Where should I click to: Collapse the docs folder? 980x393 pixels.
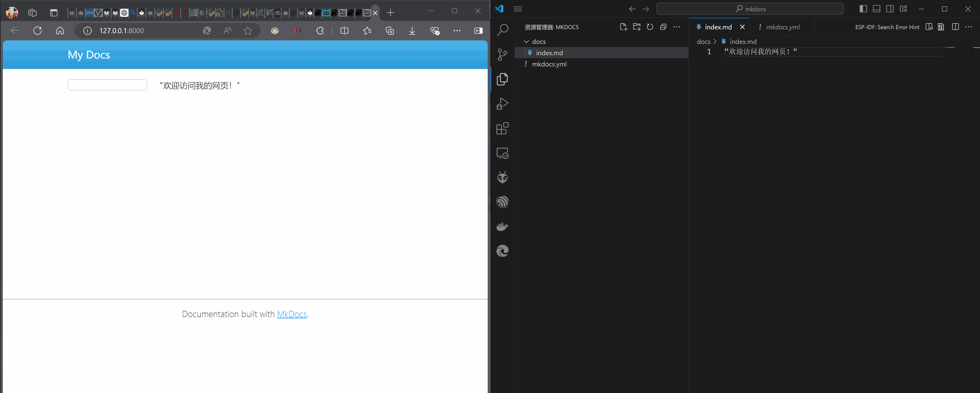point(526,41)
